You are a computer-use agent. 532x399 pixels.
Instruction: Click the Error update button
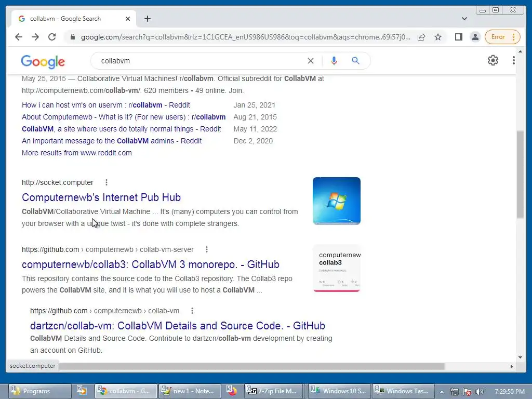pos(502,37)
